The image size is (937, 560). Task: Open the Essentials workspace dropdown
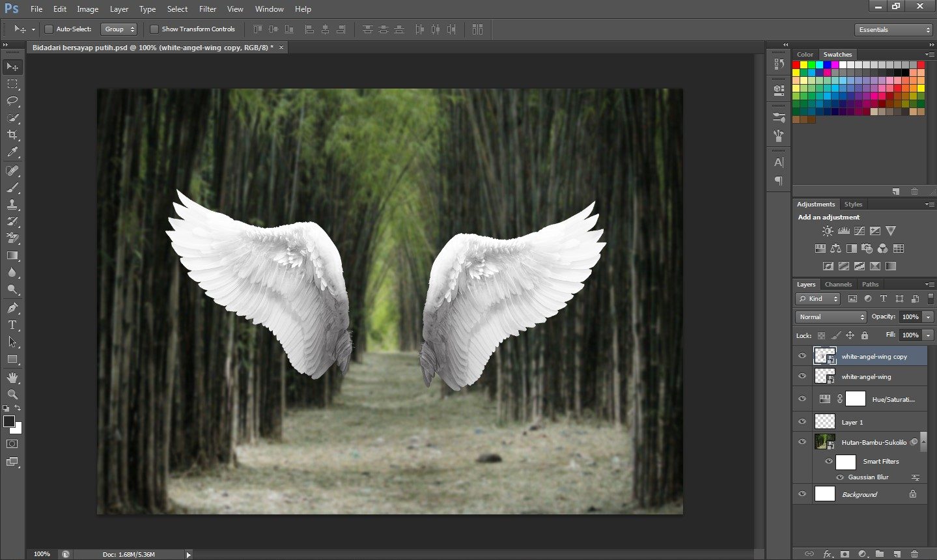click(x=894, y=30)
